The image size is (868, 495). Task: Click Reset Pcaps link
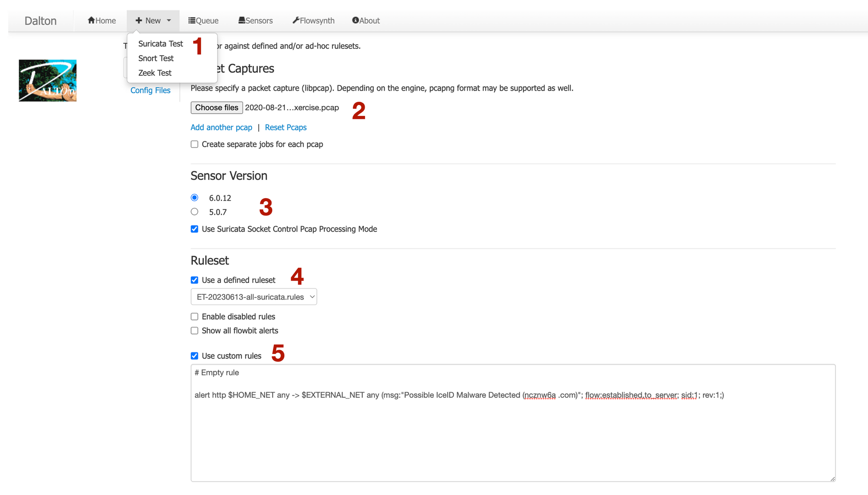286,127
